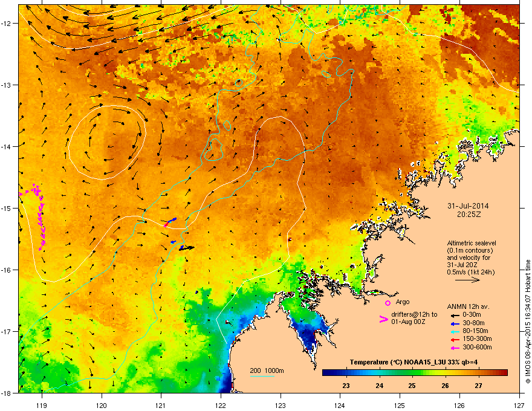The height and width of the screenshot is (411, 532).
Task: Click the '200 1000m' bathymetry label
Action: 267,371
